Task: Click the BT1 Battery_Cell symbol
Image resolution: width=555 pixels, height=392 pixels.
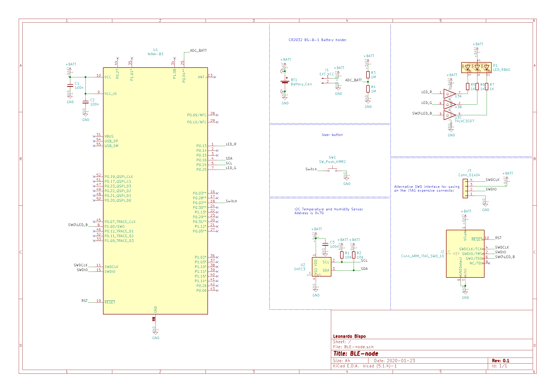Action: pyautogui.click(x=285, y=82)
